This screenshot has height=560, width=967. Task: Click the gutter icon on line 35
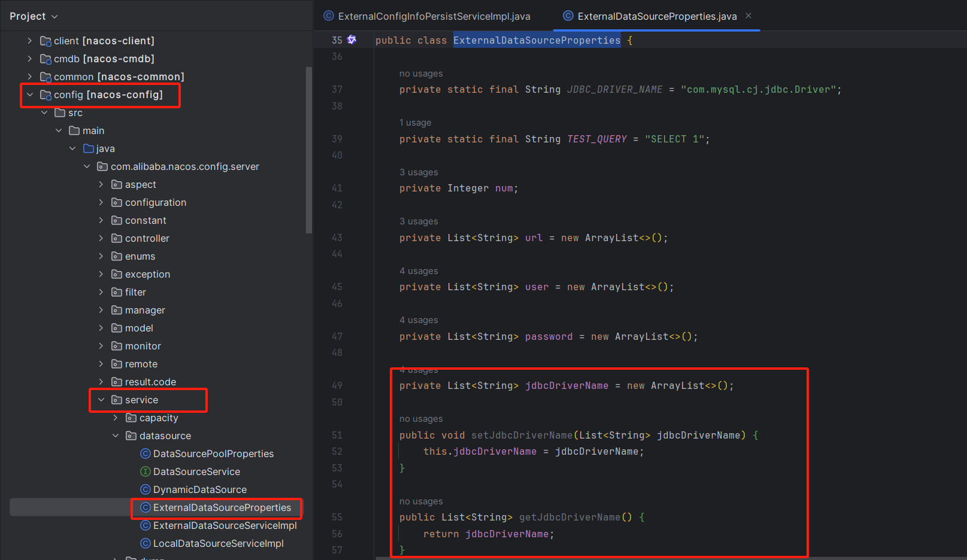[351, 39]
